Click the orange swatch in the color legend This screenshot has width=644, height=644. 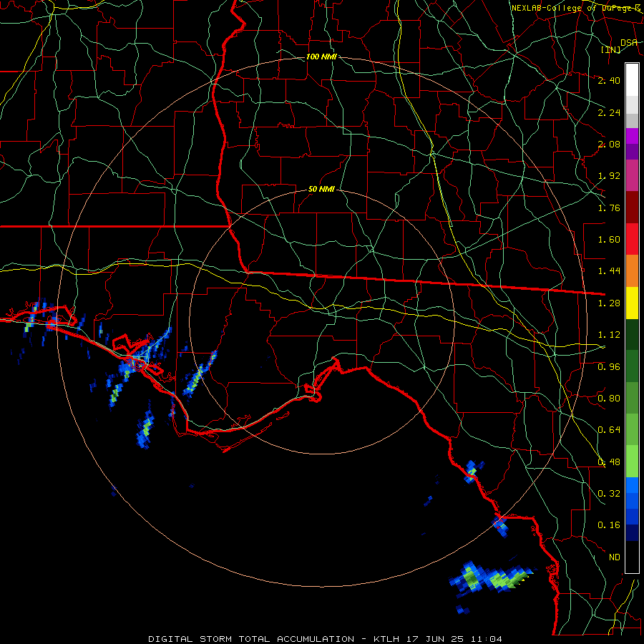click(x=632, y=270)
